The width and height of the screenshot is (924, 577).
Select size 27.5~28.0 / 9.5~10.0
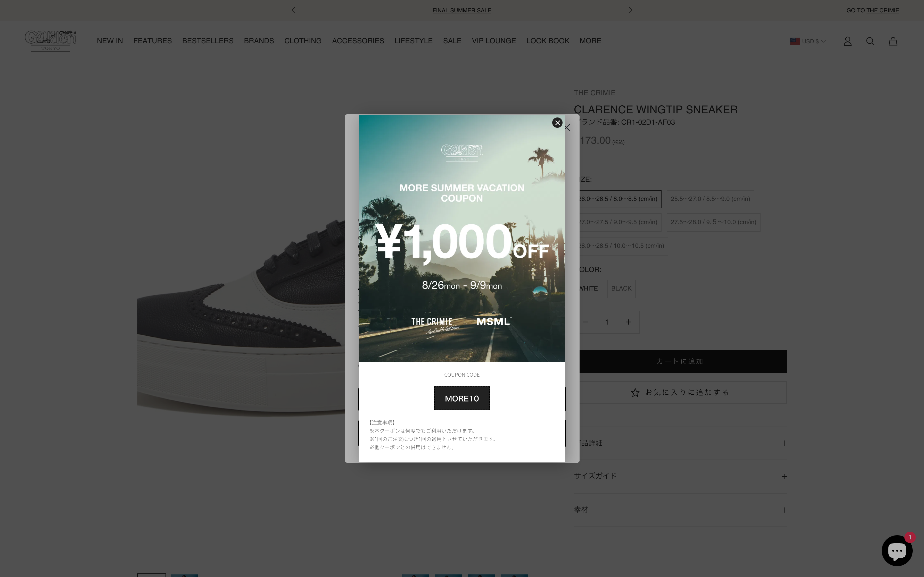click(x=713, y=222)
